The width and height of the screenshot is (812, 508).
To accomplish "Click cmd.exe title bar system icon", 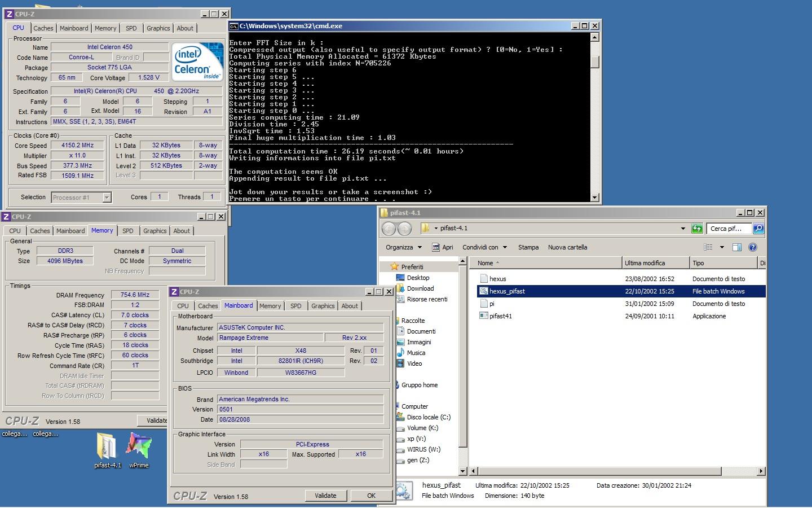I will pyautogui.click(x=233, y=26).
